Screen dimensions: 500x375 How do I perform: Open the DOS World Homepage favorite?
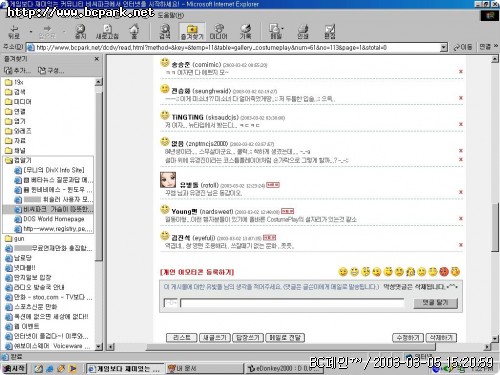click(49, 219)
